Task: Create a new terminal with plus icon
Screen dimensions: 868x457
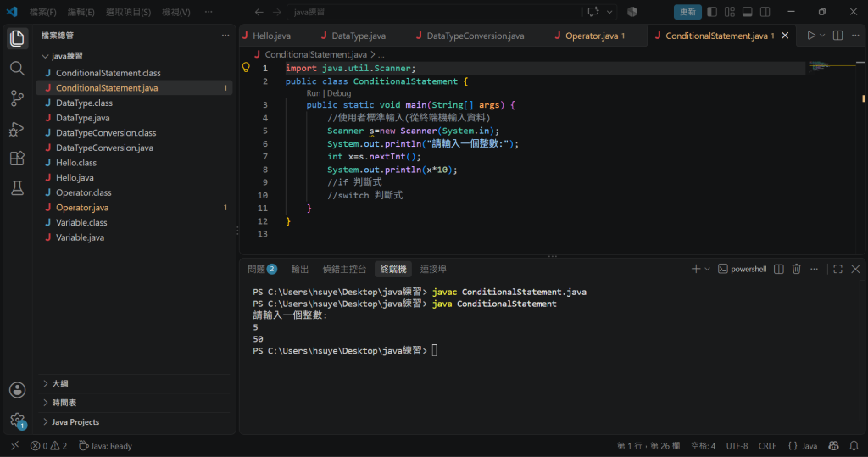Action: point(696,270)
